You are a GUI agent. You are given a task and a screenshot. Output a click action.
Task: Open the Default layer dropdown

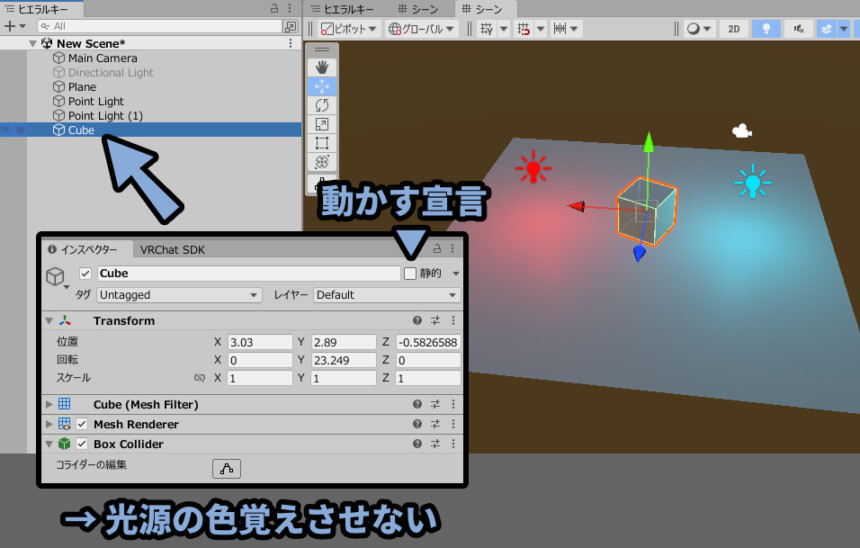pos(387,295)
